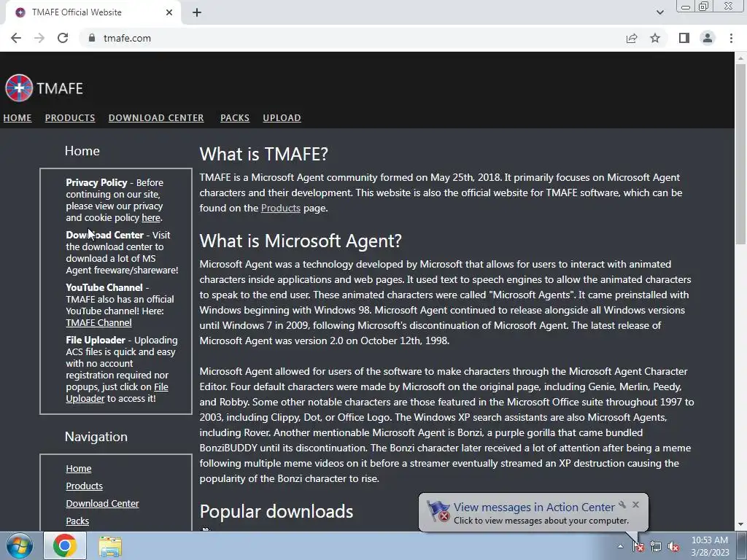Reload the tmafe.com page
The image size is (747, 560).
[x=63, y=38]
